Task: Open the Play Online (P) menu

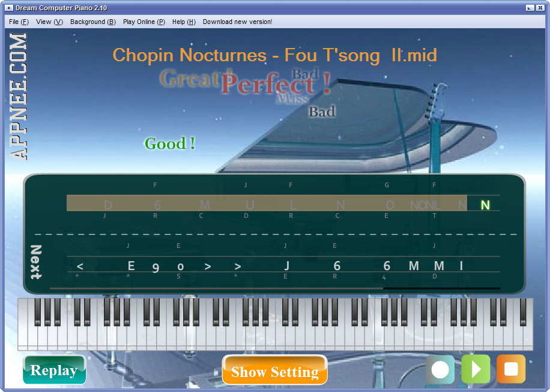Action: coord(144,22)
